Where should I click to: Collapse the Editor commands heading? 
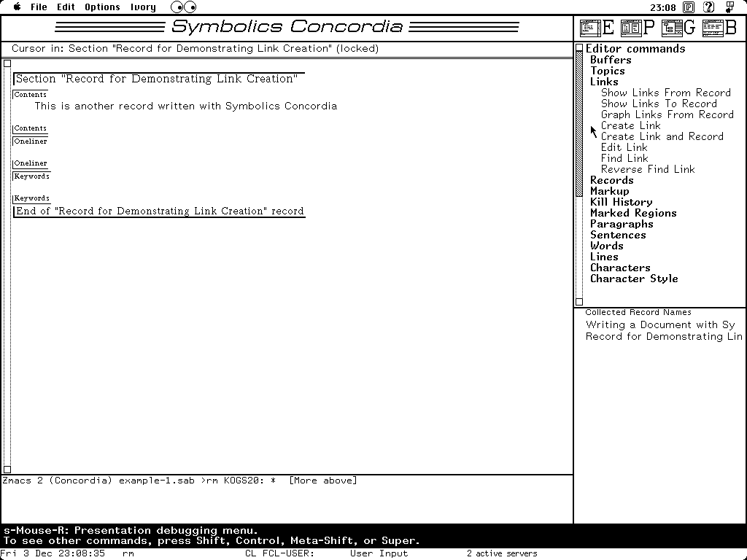tap(635, 49)
